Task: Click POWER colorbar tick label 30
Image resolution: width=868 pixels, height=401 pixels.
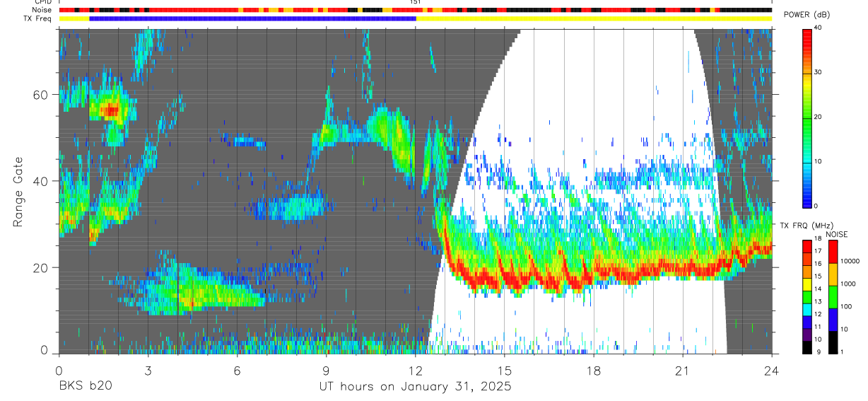Action: (x=819, y=72)
